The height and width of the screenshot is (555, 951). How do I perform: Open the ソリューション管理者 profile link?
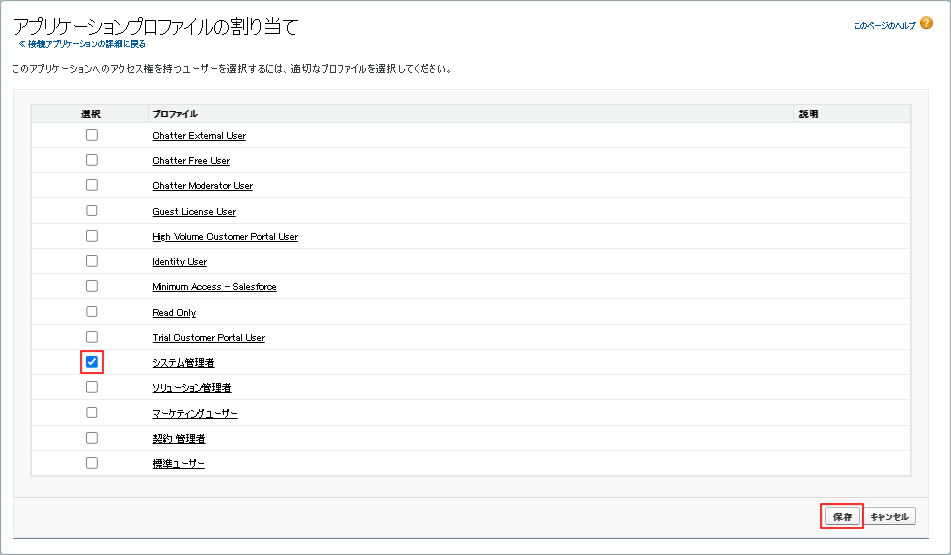(192, 388)
